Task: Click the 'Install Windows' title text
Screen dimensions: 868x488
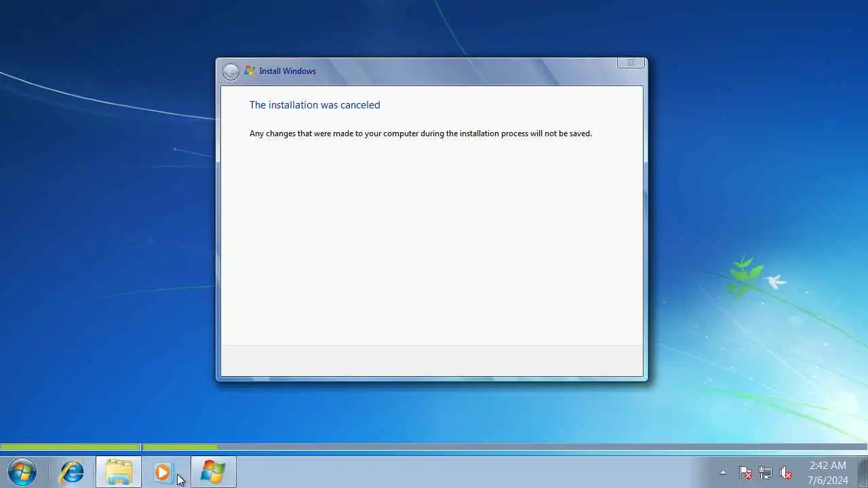Action: click(x=288, y=71)
